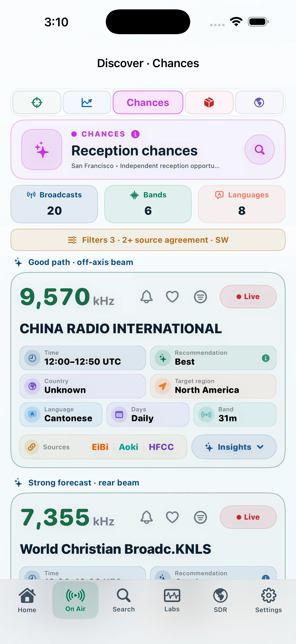Favorite the 7,355 kHz broadcast
The height and width of the screenshot is (644, 296).
click(172, 517)
